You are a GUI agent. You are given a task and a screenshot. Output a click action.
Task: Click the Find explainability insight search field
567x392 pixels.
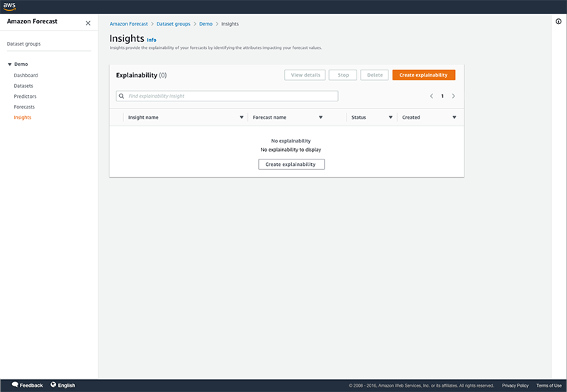[227, 96]
